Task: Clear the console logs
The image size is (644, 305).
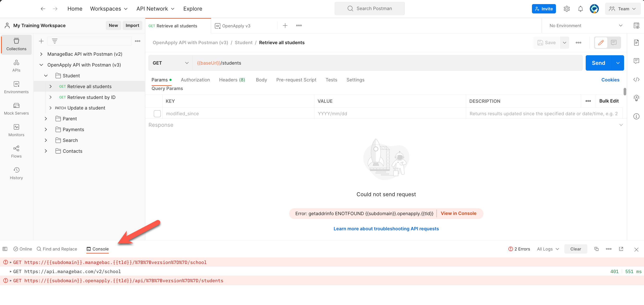Action: (x=576, y=249)
